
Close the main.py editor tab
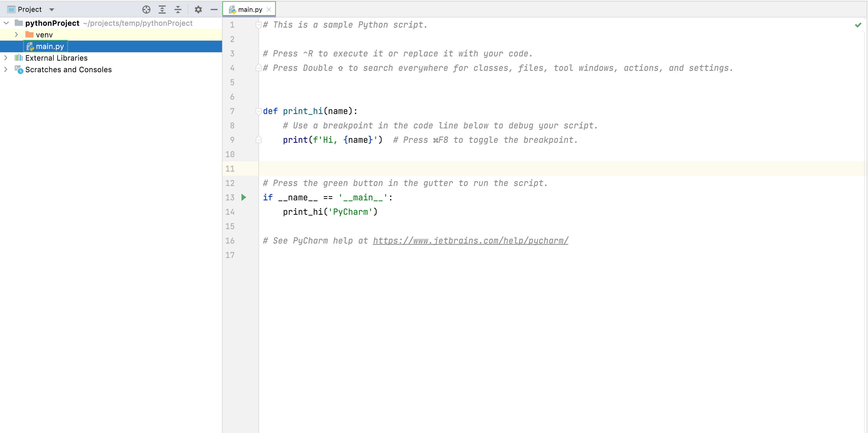click(x=268, y=10)
